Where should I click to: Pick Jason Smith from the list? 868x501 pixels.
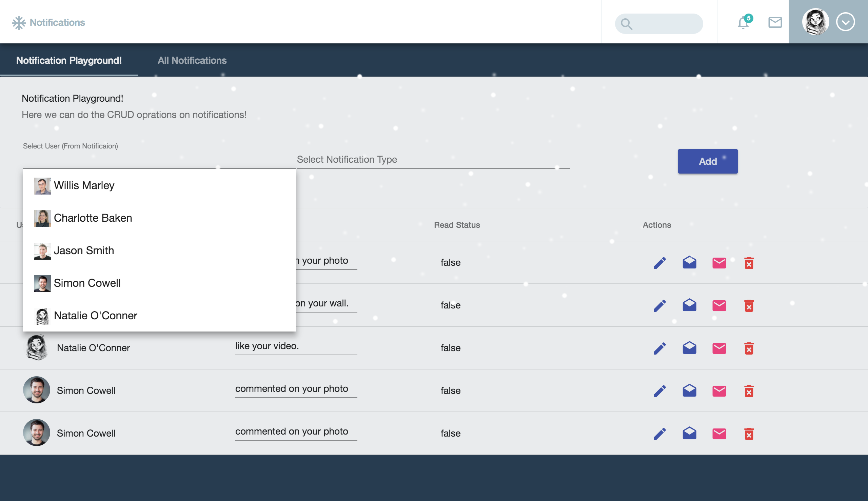(84, 251)
